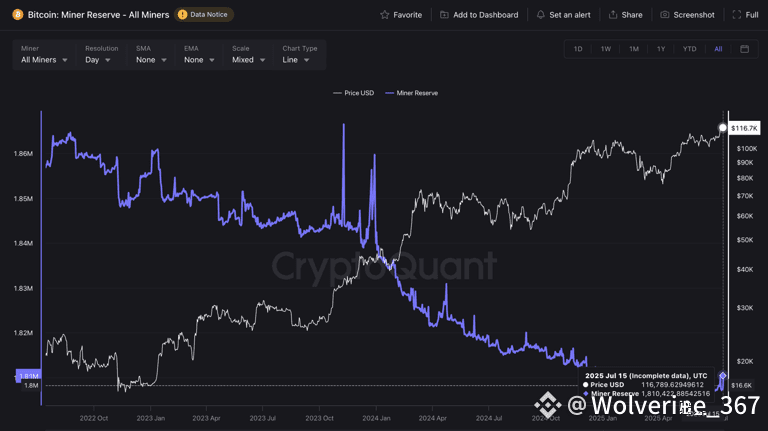Click the $16.6K price axis label
The height and width of the screenshot is (431, 768).
pyautogui.click(x=741, y=385)
